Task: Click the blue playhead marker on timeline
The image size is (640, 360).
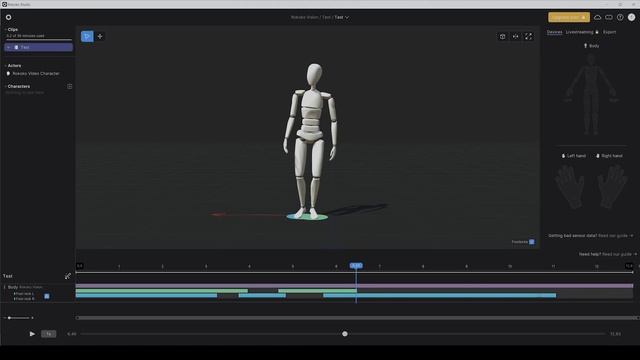Action: 356,266
